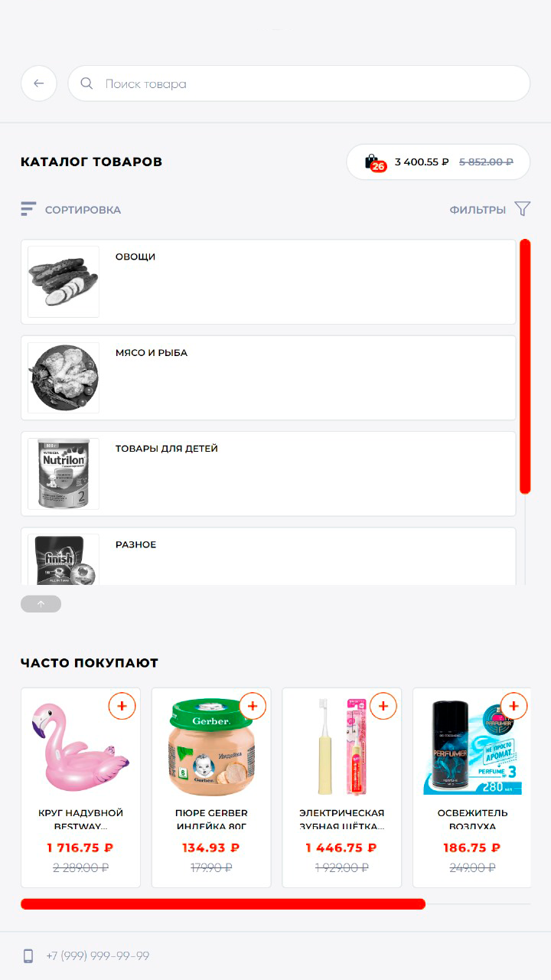Select the Товары для детей category
Viewport: 551px width, 980px height.
click(x=269, y=473)
